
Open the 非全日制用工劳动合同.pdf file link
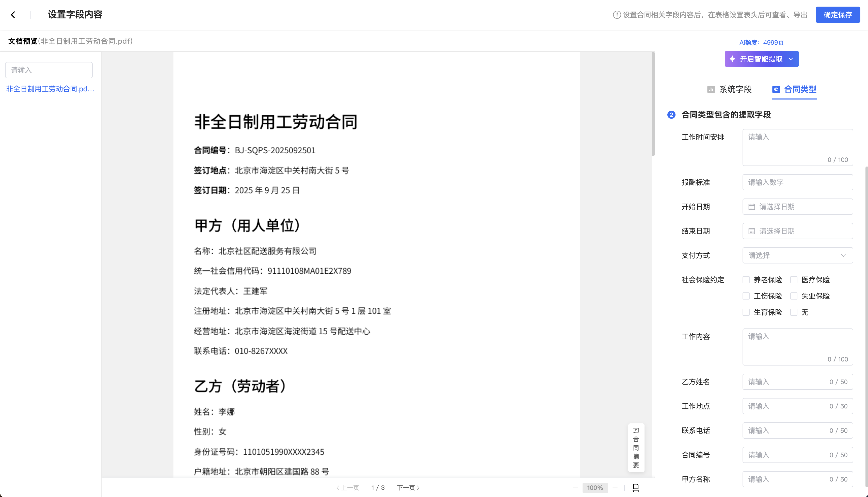tap(50, 89)
